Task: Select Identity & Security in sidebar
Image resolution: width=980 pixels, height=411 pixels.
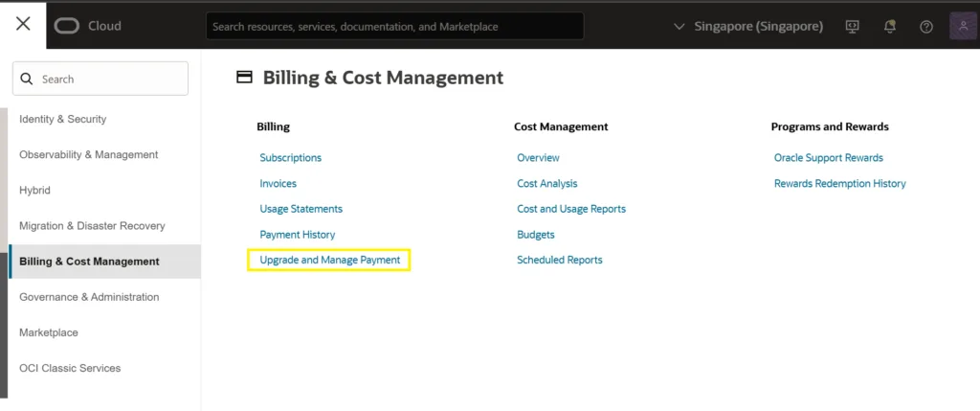Action: point(63,119)
